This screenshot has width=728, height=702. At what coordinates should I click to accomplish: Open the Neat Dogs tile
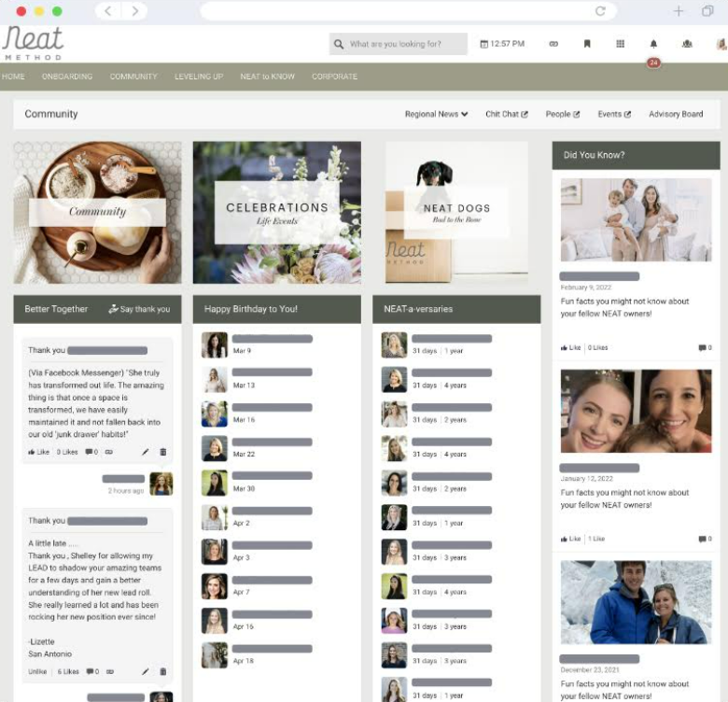(456, 213)
